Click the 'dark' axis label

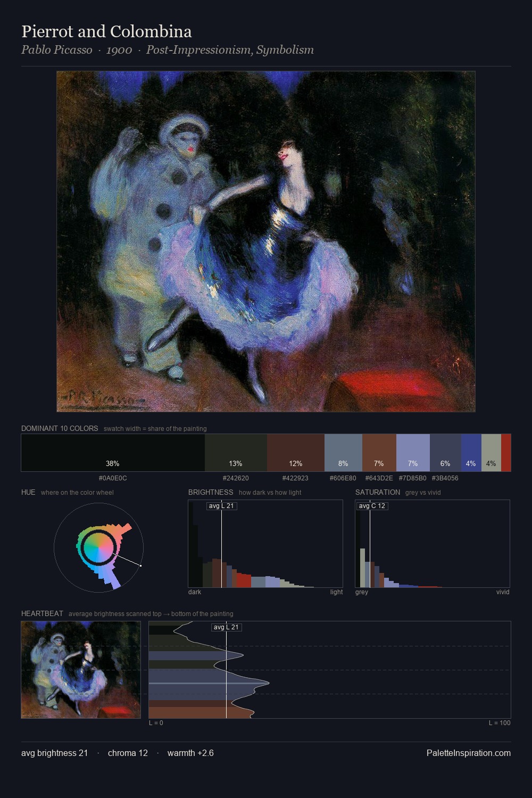[x=195, y=592]
